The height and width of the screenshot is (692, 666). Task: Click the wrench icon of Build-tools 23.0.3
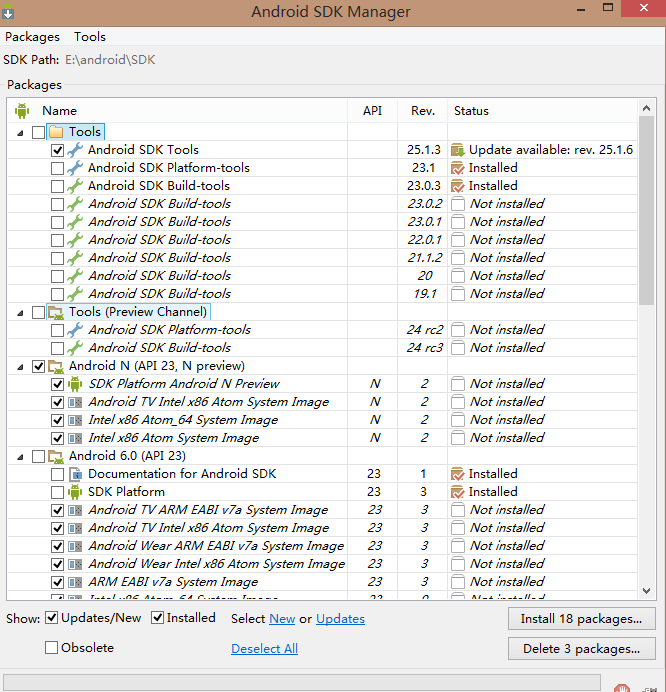tap(75, 186)
